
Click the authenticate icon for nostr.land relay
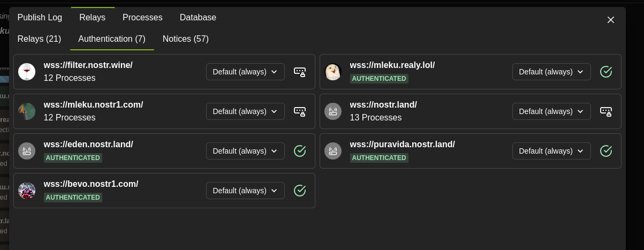pyautogui.click(x=606, y=111)
